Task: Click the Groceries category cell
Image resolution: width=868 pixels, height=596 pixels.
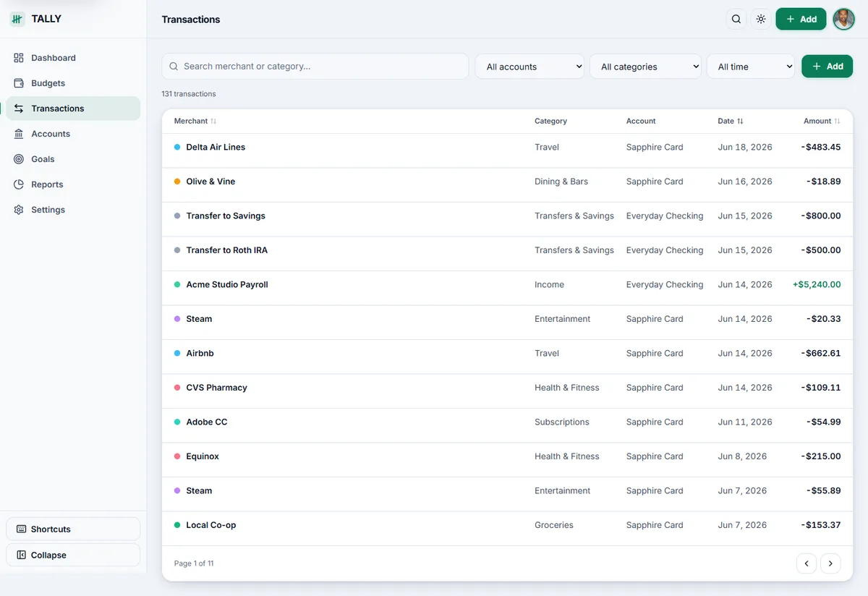Action: 554,525
